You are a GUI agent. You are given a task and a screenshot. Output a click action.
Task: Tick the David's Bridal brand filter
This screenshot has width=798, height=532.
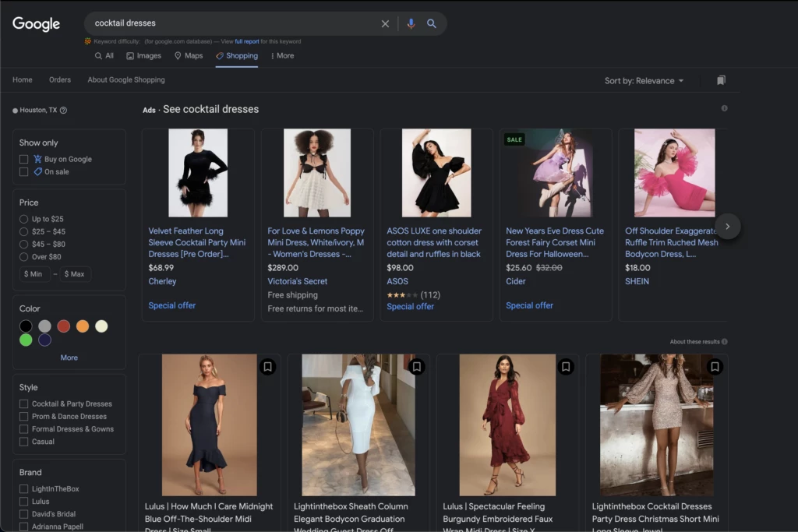23,514
